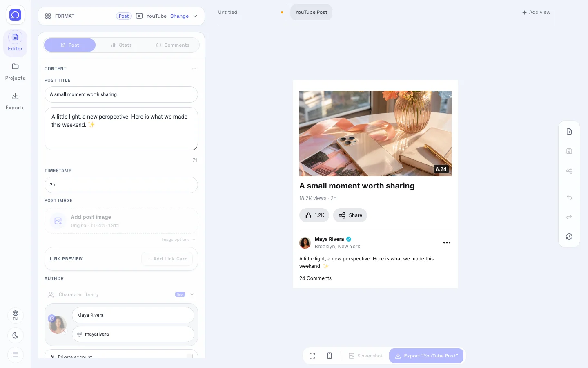The width and height of the screenshot is (588, 368).
Task: Click Change to switch format platform
Action: pyautogui.click(x=179, y=16)
